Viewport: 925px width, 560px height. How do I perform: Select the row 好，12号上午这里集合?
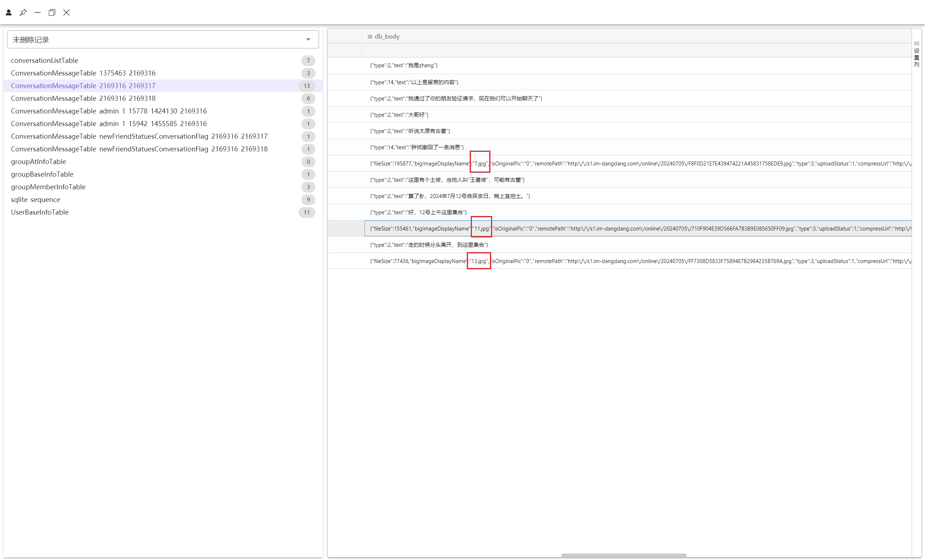(619, 212)
